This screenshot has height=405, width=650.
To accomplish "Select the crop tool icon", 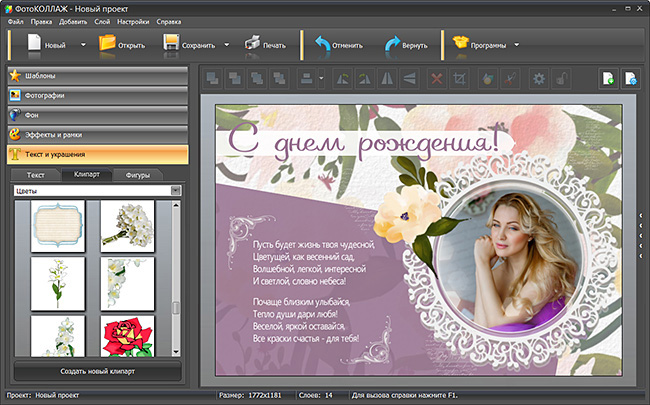I will tap(459, 78).
